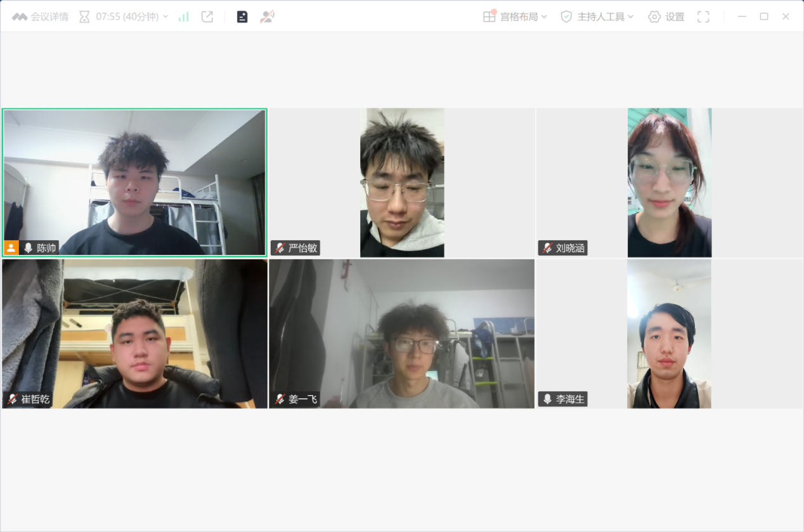This screenshot has height=532, width=804.
Task: Select the 刘晓涵 video tile
Action: click(x=669, y=182)
